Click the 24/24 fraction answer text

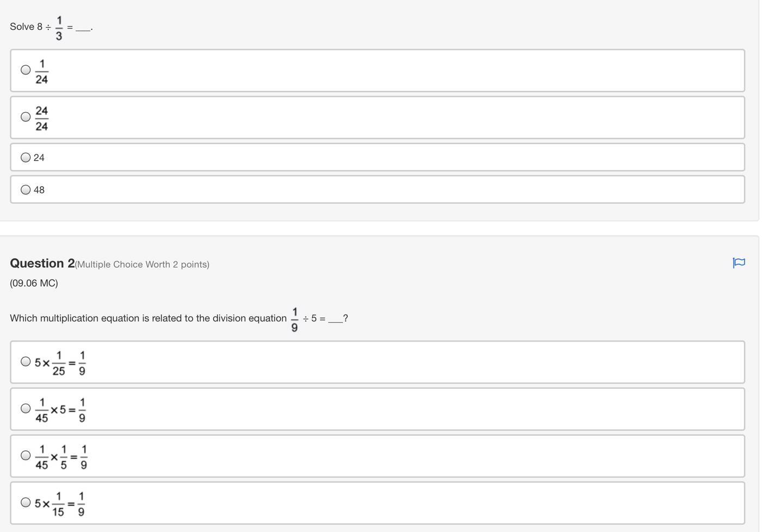[42, 119]
